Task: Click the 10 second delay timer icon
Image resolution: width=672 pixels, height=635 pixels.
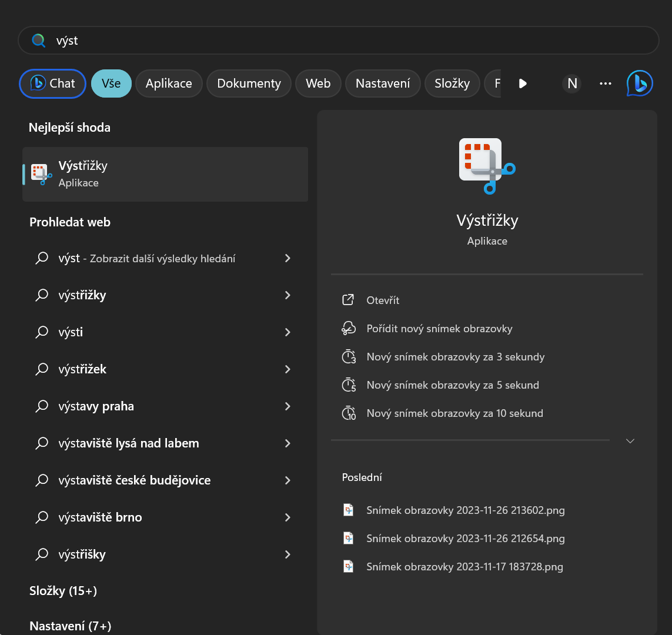Action: click(x=349, y=413)
